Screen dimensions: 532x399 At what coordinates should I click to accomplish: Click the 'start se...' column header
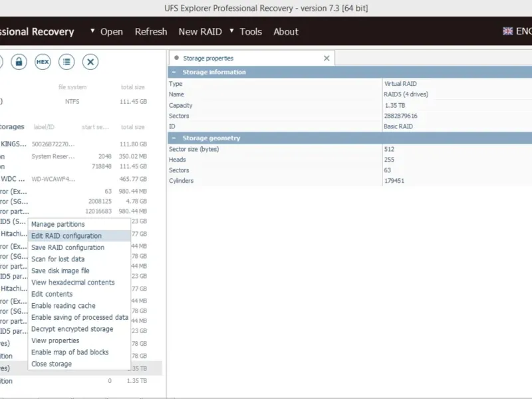pos(95,127)
